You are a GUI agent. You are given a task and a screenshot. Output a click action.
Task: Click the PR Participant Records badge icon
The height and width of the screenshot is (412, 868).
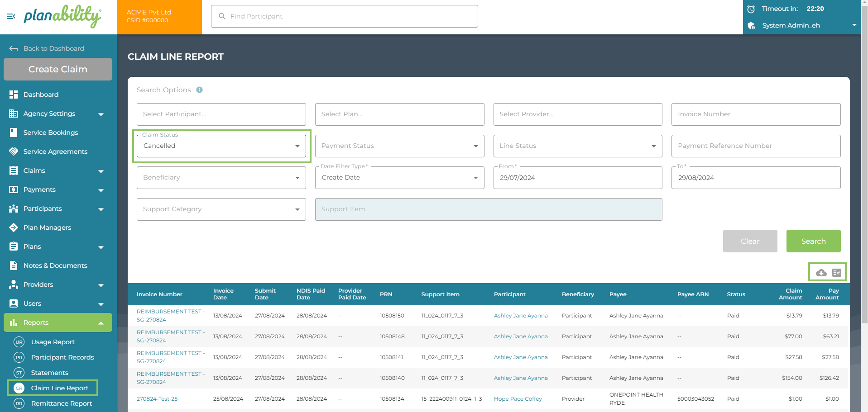[19, 357]
